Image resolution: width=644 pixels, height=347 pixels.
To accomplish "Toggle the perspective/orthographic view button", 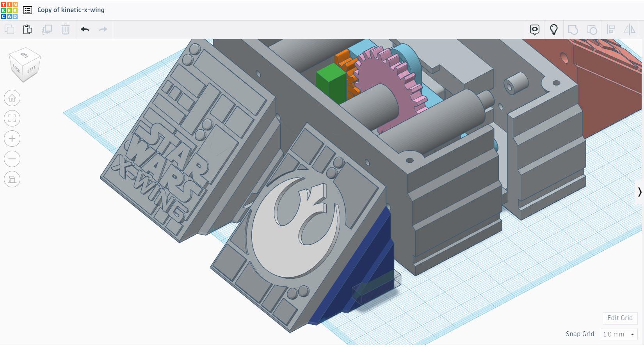I will 12,179.
